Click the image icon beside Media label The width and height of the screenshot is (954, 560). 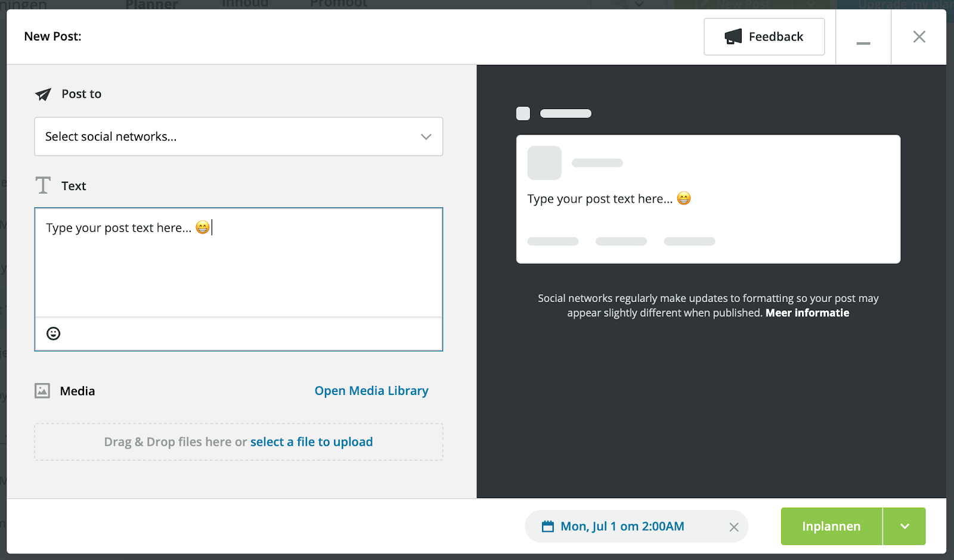[x=42, y=391]
